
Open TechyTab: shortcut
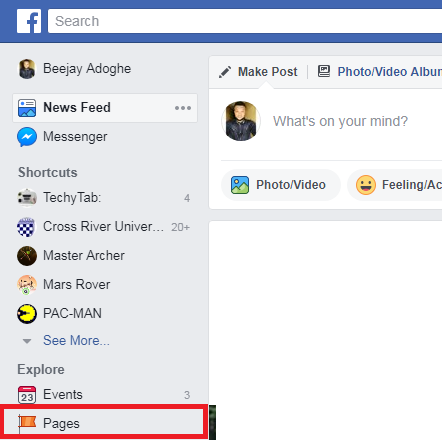72,198
